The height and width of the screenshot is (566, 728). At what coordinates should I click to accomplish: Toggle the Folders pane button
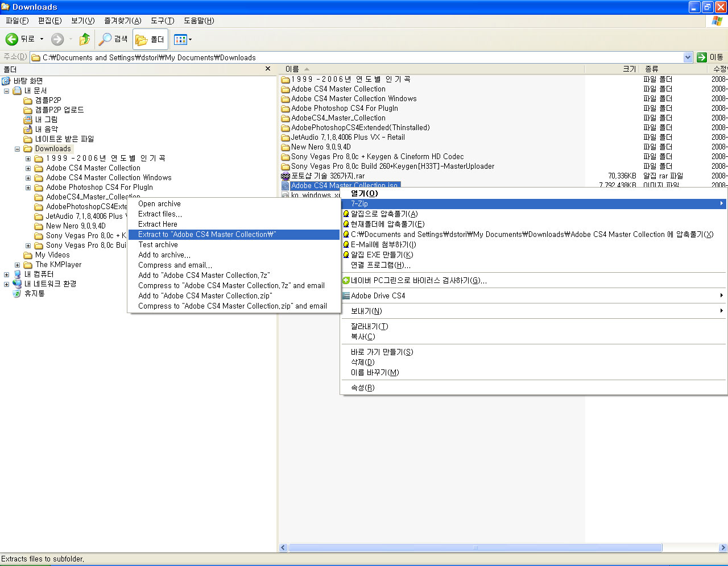(x=150, y=39)
